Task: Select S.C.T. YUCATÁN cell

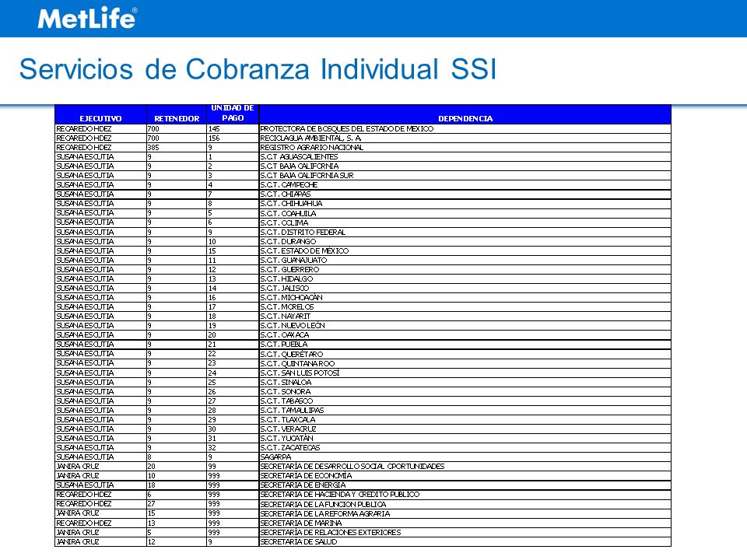Action: (465, 438)
